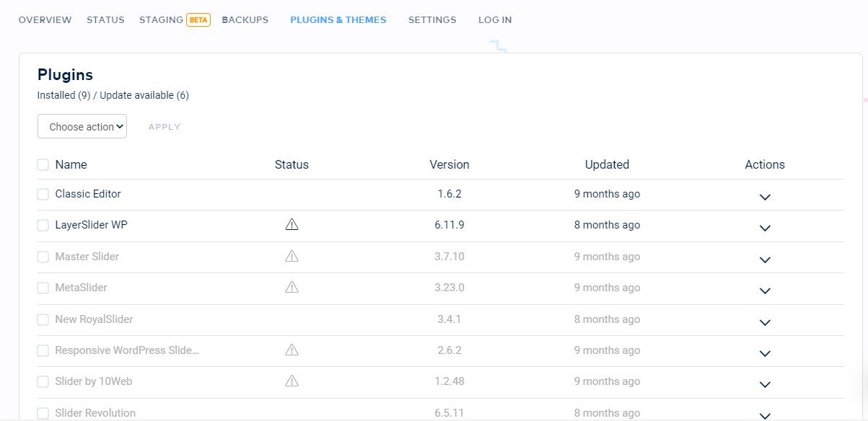Screen dimensions: 868x421
Task: Click the BETA badge next to Staging
Action: click(x=198, y=20)
